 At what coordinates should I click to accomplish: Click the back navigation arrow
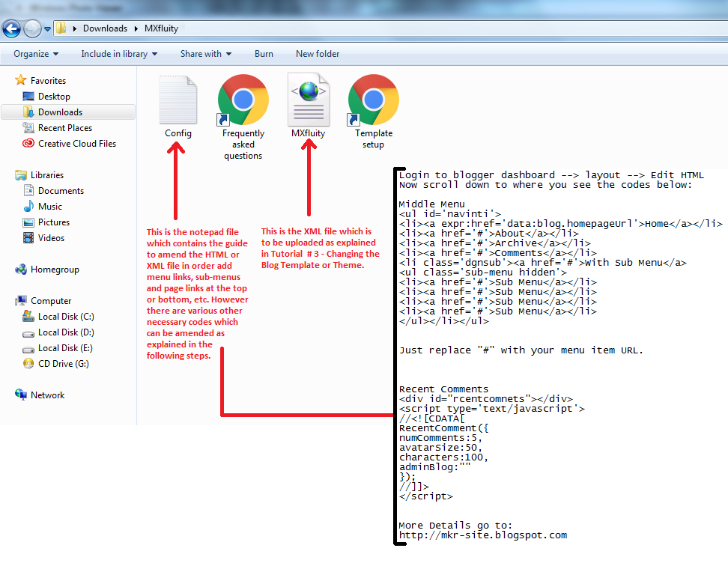click(11, 28)
